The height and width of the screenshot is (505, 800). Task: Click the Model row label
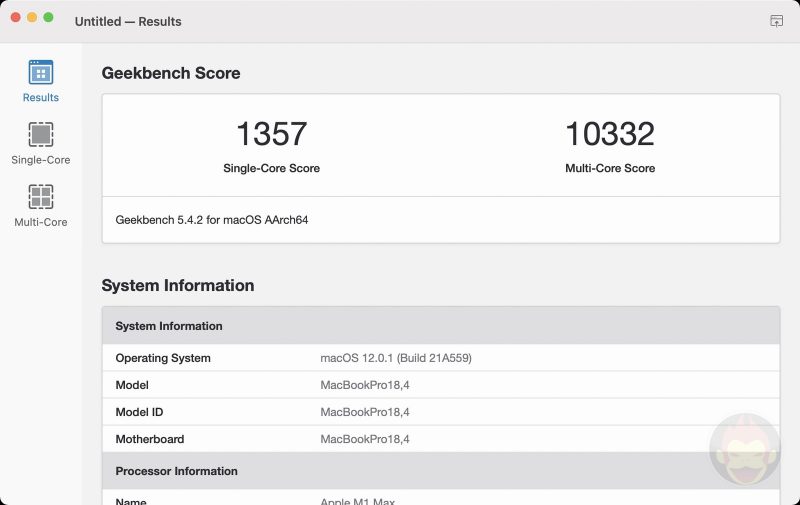tap(132, 385)
